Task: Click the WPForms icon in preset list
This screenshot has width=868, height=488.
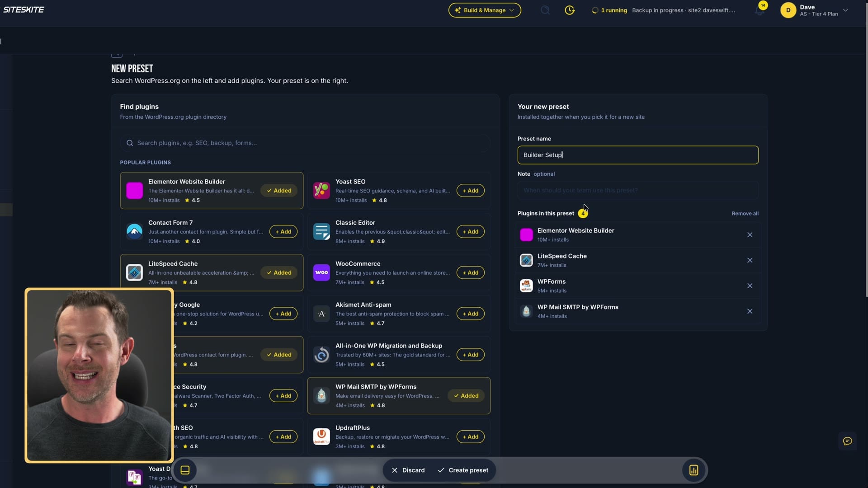Action: click(x=526, y=286)
